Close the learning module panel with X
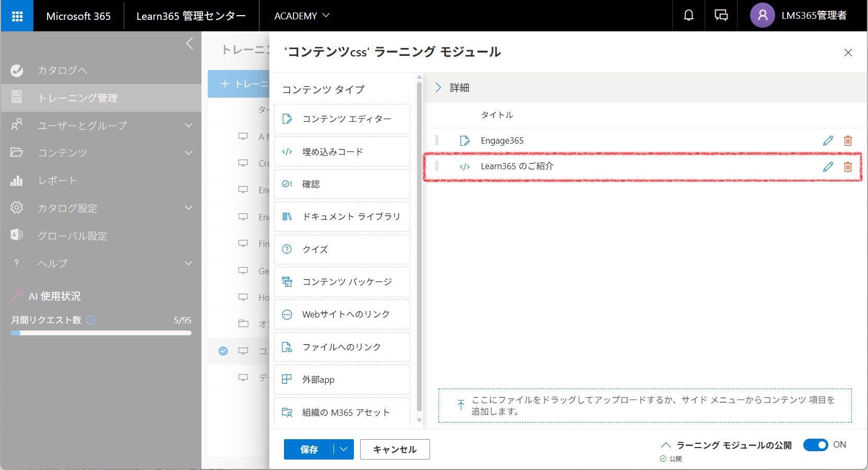Viewport: 868px width, 470px height. pyautogui.click(x=848, y=52)
